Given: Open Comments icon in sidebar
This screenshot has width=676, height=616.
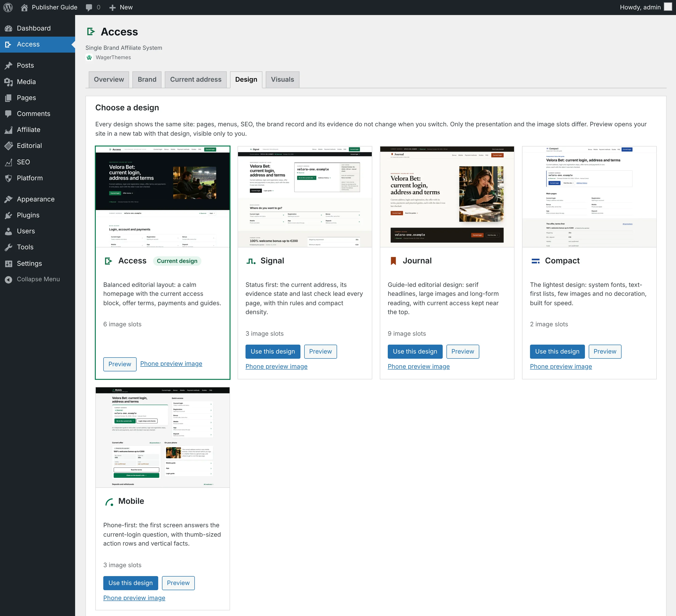Looking at the screenshot, I should [x=9, y=114].
